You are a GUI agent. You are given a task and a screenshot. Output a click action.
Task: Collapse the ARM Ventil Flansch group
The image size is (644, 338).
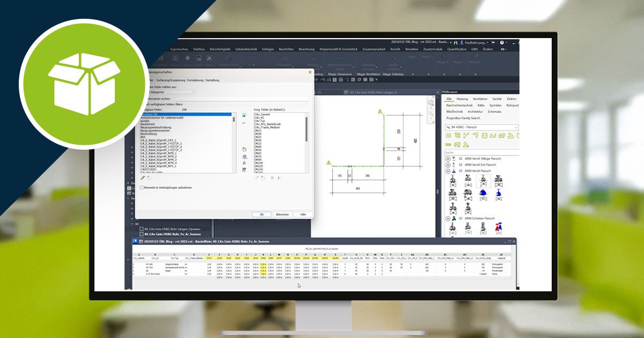pos(448,171)
